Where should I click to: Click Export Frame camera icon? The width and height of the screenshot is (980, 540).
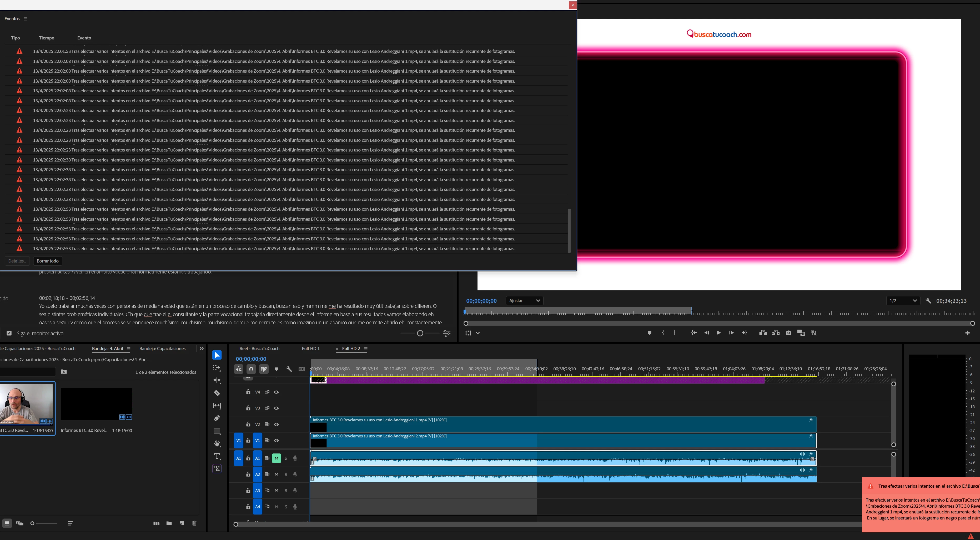[788, 333]
